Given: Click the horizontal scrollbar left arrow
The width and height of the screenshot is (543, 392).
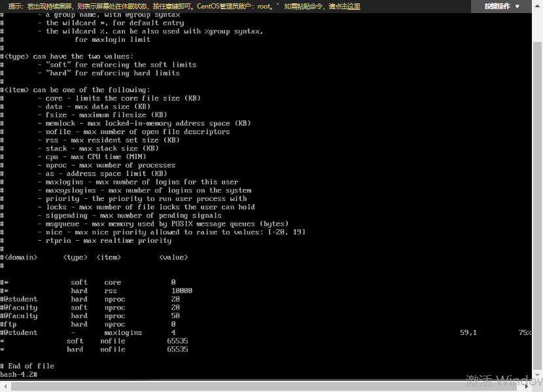Looking at the screenshot, I should click(x=4, y=385).
